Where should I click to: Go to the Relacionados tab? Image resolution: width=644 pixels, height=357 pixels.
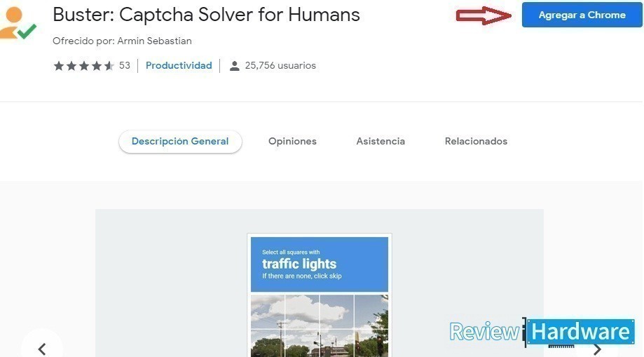coord(476,142)
